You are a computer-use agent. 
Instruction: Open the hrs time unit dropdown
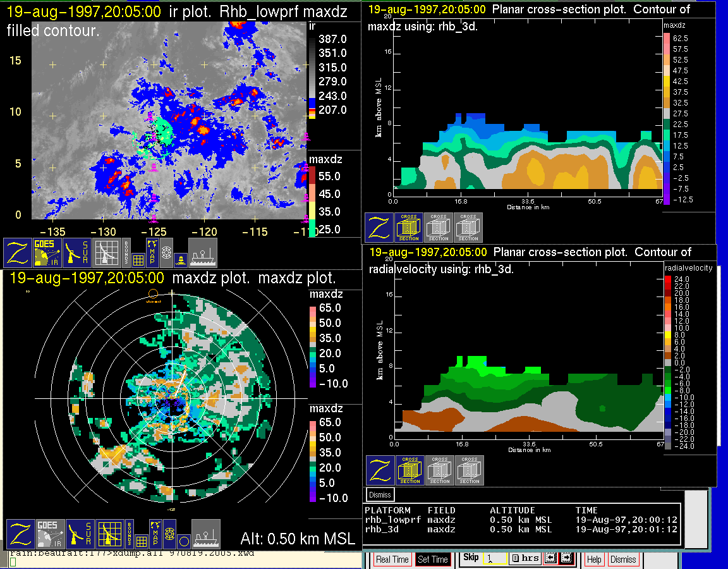coord(524,559)
